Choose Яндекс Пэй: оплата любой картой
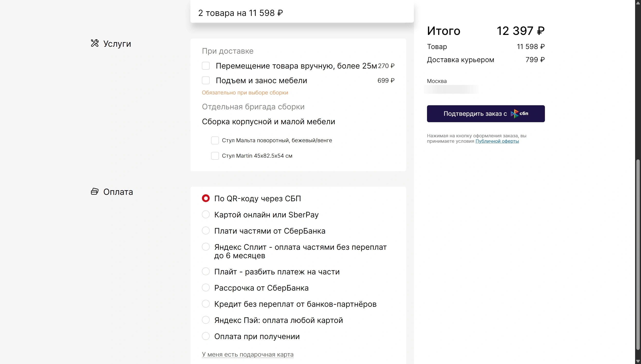641x364 pixels. point(206,320)
